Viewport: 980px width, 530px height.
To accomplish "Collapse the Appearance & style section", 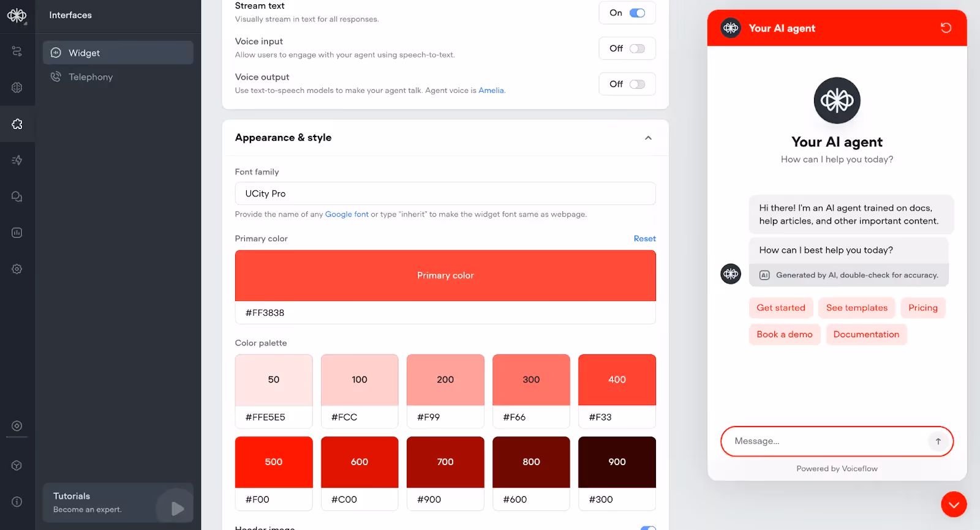I will 648,138.
